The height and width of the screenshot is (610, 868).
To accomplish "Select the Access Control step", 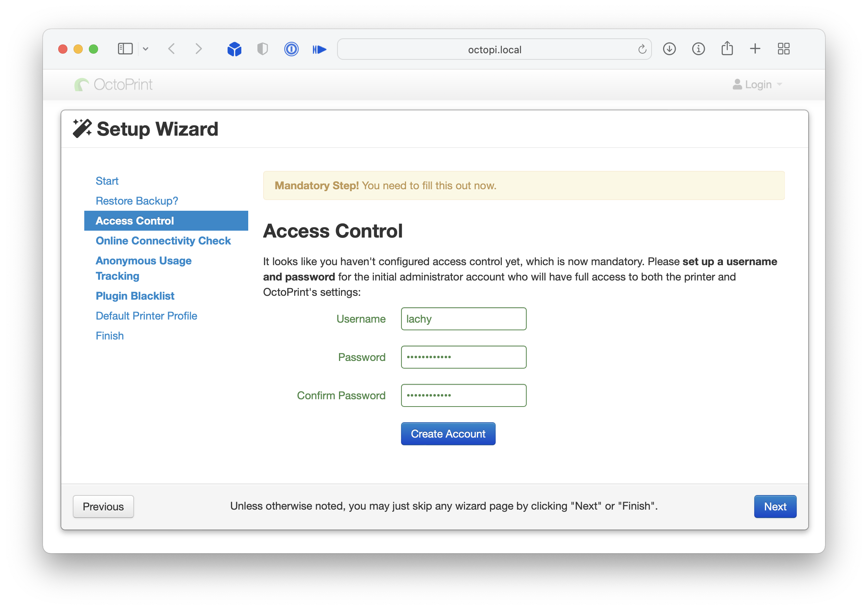I will (x=166, y=221).
